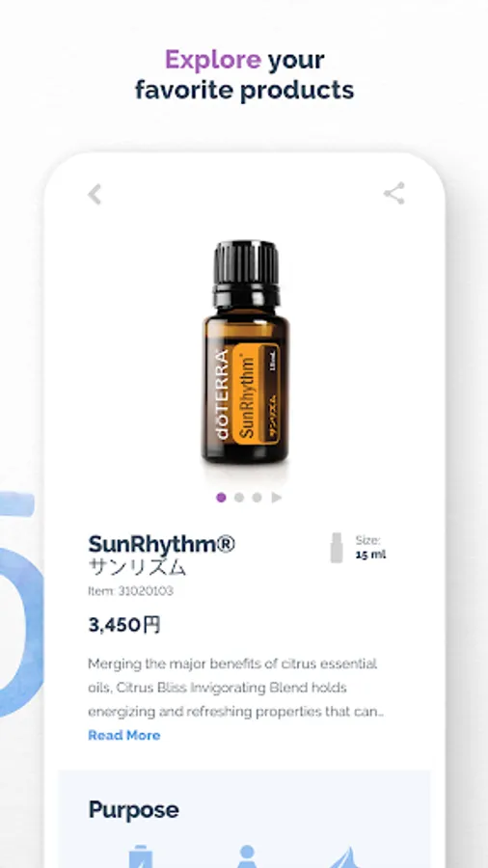Play product video via triangle indicator

277,497
